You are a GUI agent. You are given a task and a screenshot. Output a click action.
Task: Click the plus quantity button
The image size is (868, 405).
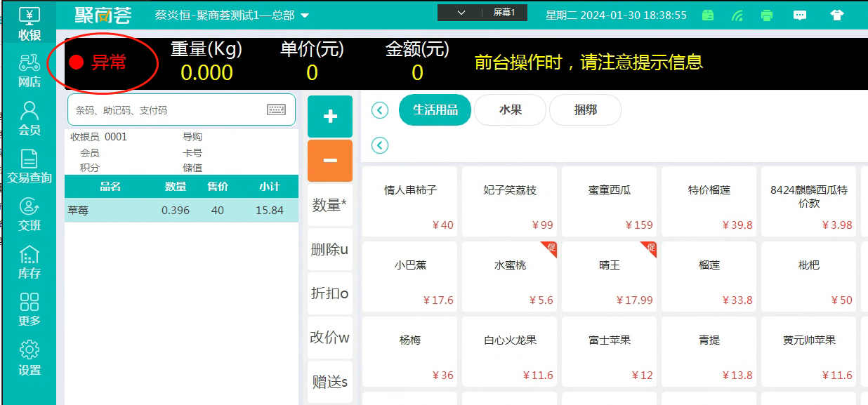pos(330,117)
